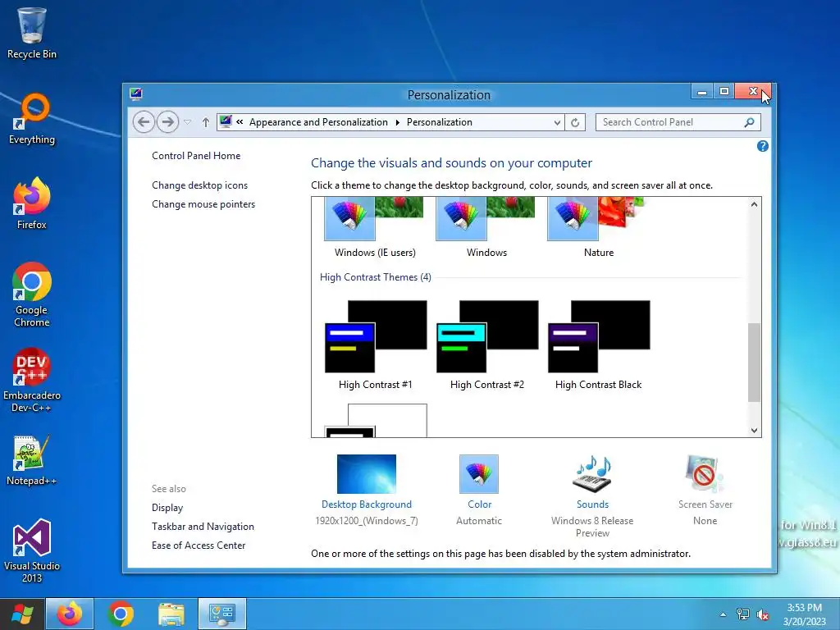Open the taskbar clock and date
This screenshot has width=840, height=630.
pyautogui.click(x=804, y=614)
